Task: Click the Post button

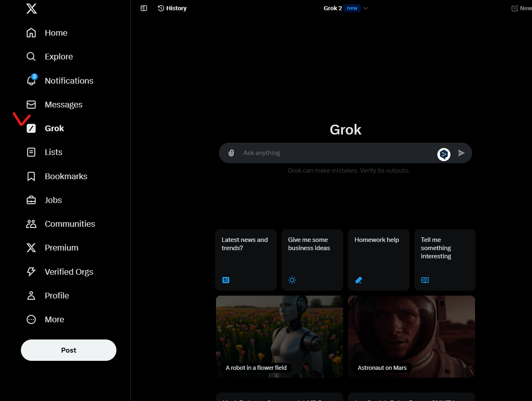Action: pos(68,350)
